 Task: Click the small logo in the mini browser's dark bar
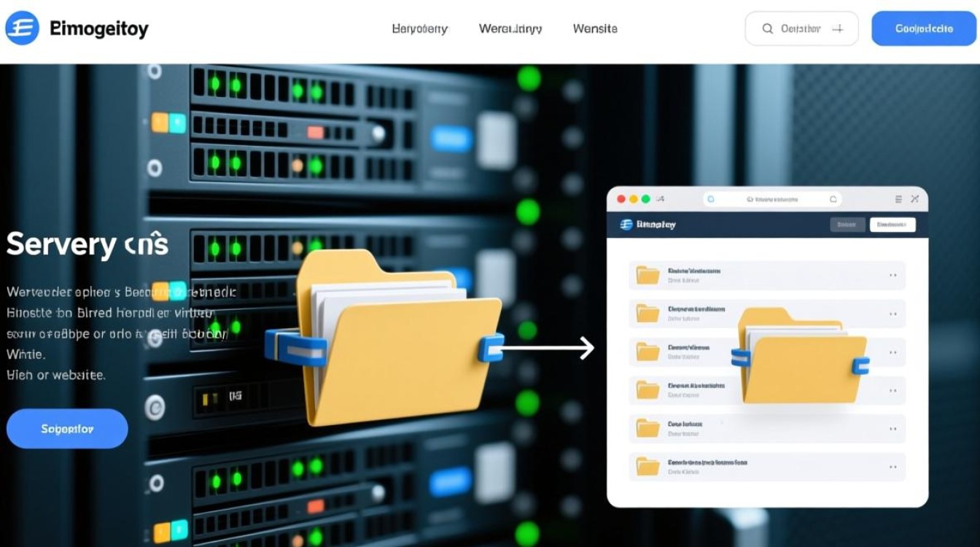626,225
